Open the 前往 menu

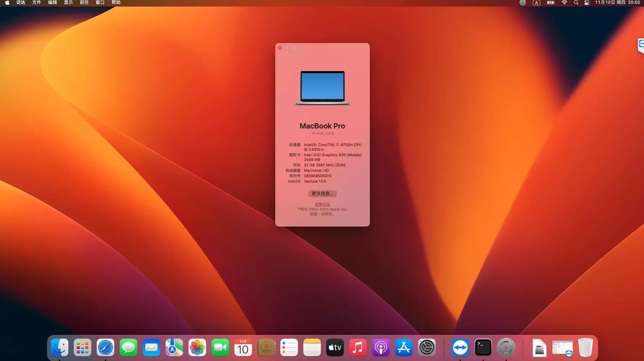coord(84,3)
